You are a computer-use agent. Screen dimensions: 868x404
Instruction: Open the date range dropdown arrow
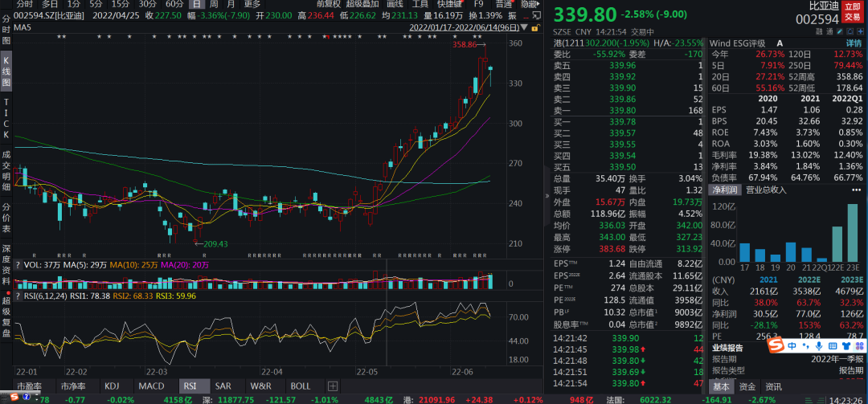(524, 27)
